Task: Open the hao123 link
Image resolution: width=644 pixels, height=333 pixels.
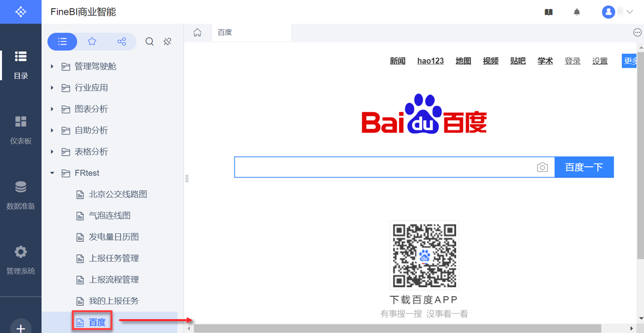Action: (x=430, y=61)
